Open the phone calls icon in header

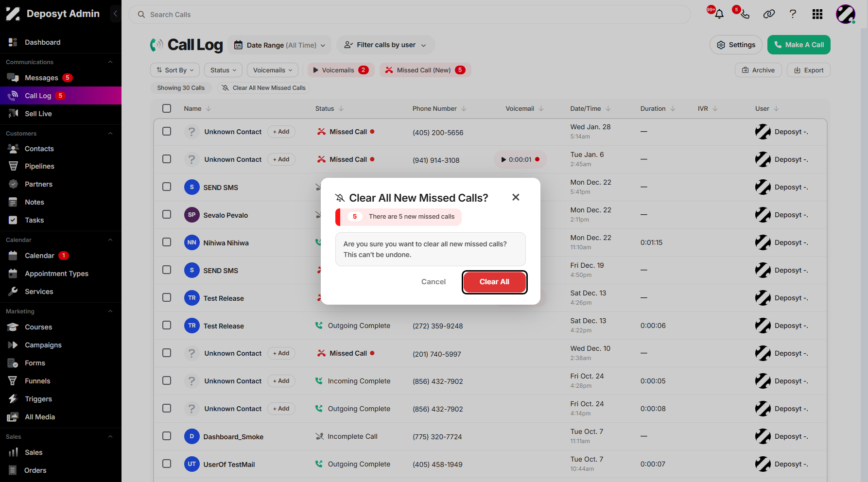tap(745, 14)
